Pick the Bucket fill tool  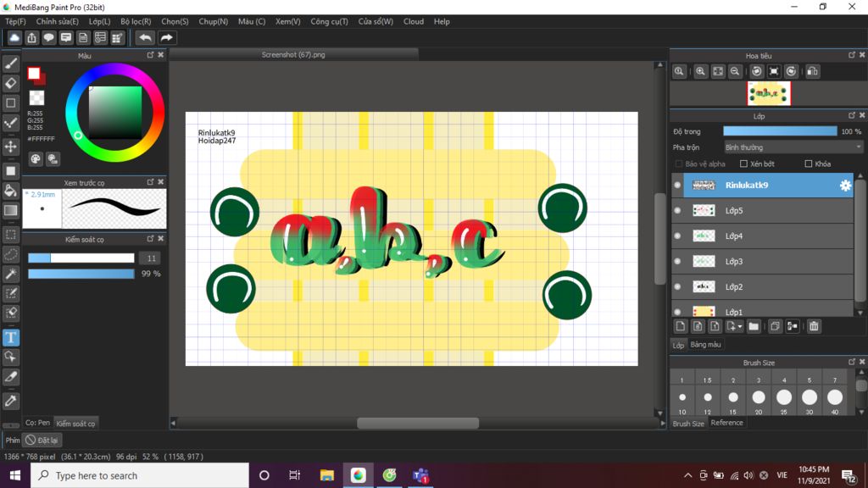pos(10,191)
